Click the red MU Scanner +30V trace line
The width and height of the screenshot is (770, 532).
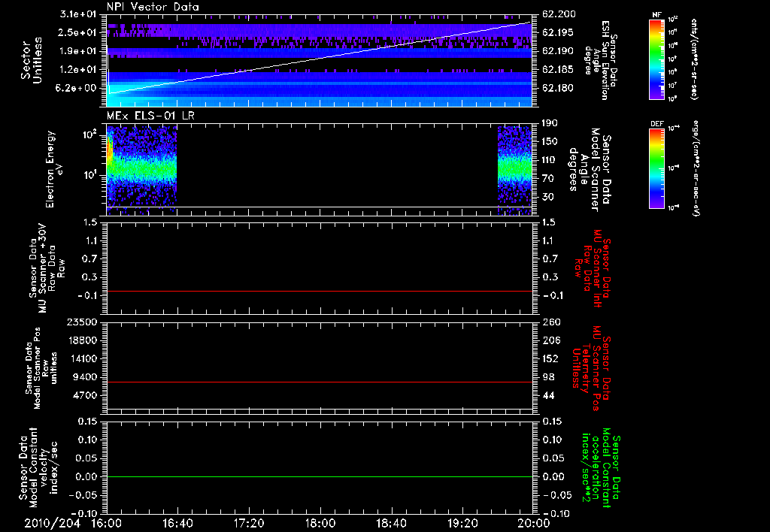tap(320, 291)
